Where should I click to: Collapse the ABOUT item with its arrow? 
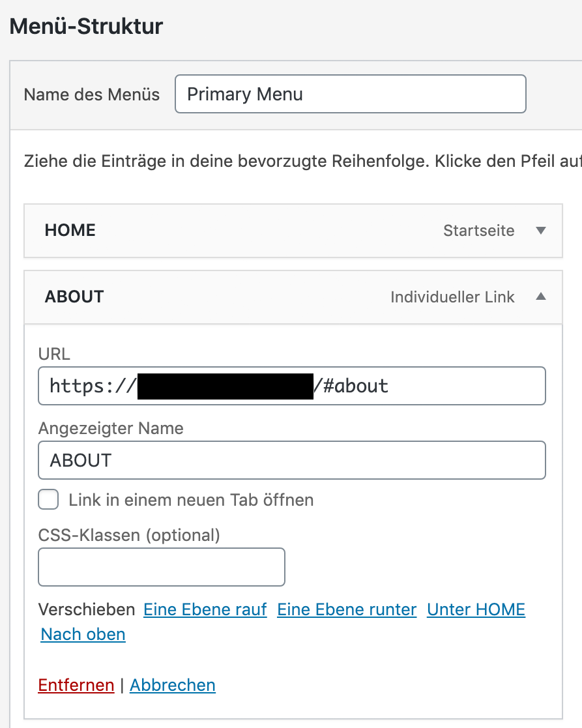pos(540,297)
